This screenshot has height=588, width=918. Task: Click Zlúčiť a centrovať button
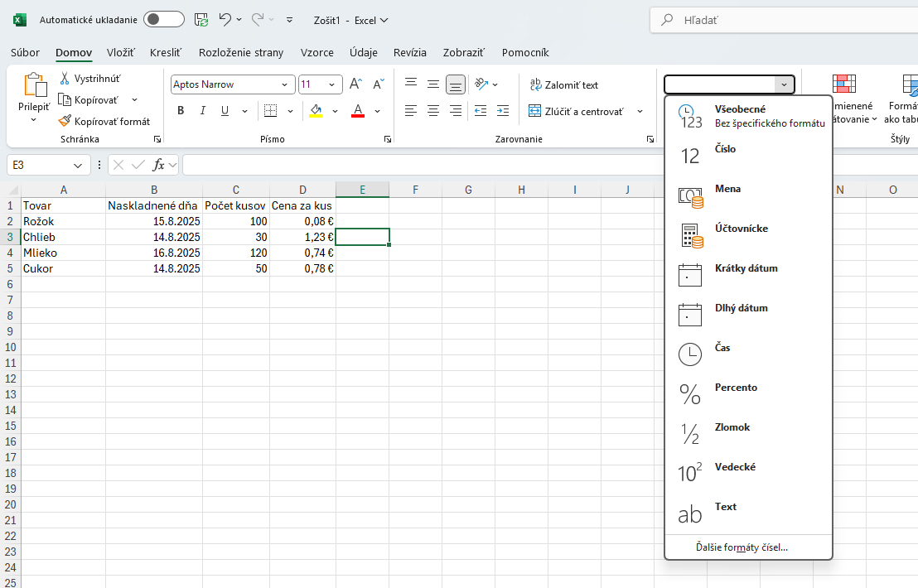[576, 111]
